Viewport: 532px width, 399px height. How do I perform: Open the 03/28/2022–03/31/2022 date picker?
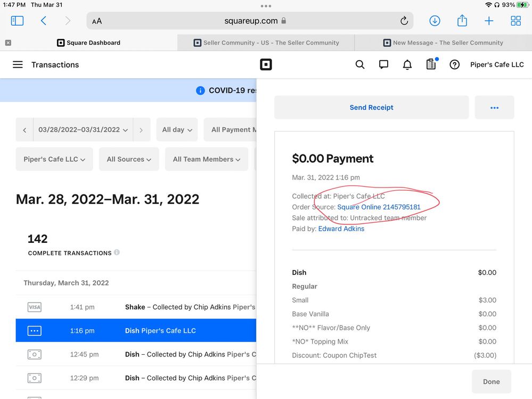click(83, 129)
